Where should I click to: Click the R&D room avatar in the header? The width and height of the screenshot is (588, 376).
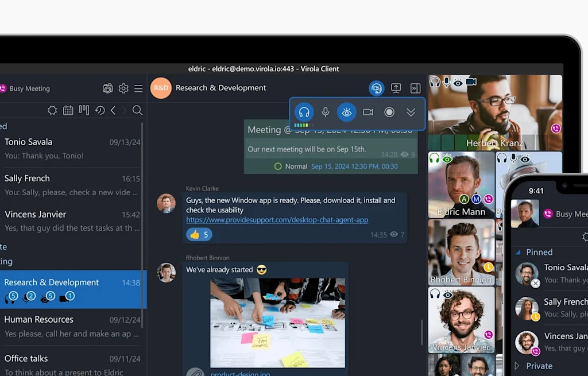161,88
